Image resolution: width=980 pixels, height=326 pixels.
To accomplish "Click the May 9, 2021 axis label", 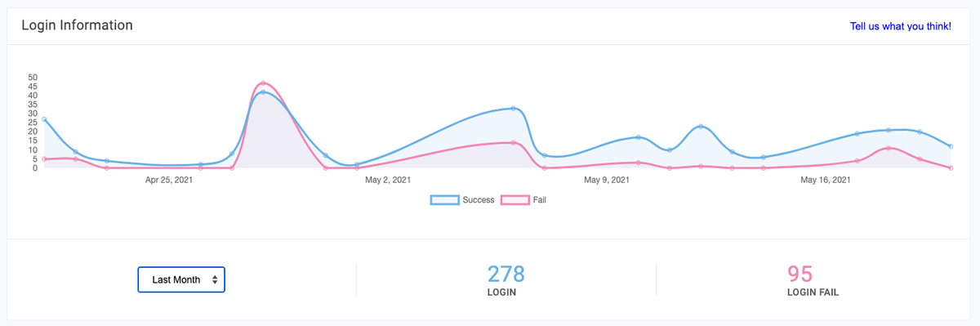I will 607,180.
